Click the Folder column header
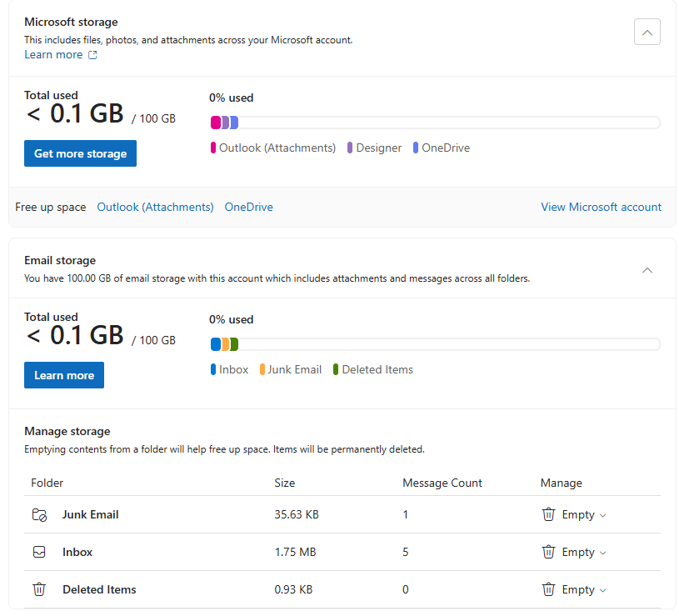The height and width of the screenshot is (616, 679). (47, 483)
